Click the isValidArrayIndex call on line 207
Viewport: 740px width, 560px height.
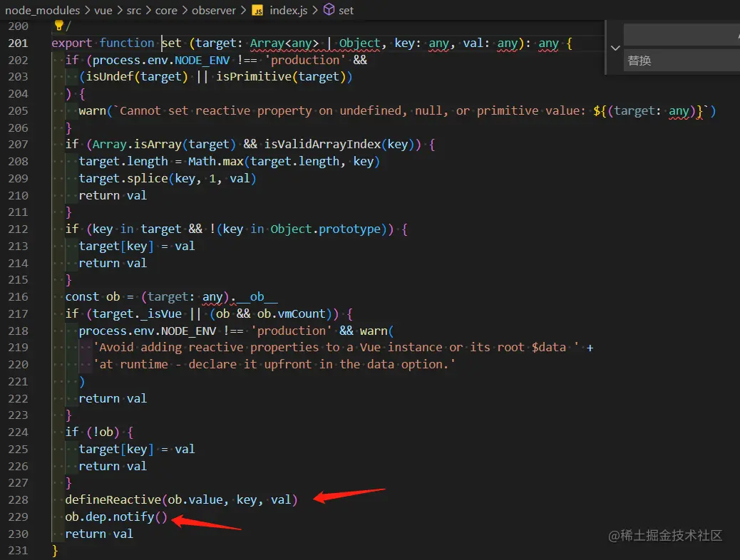click(322, 145)
